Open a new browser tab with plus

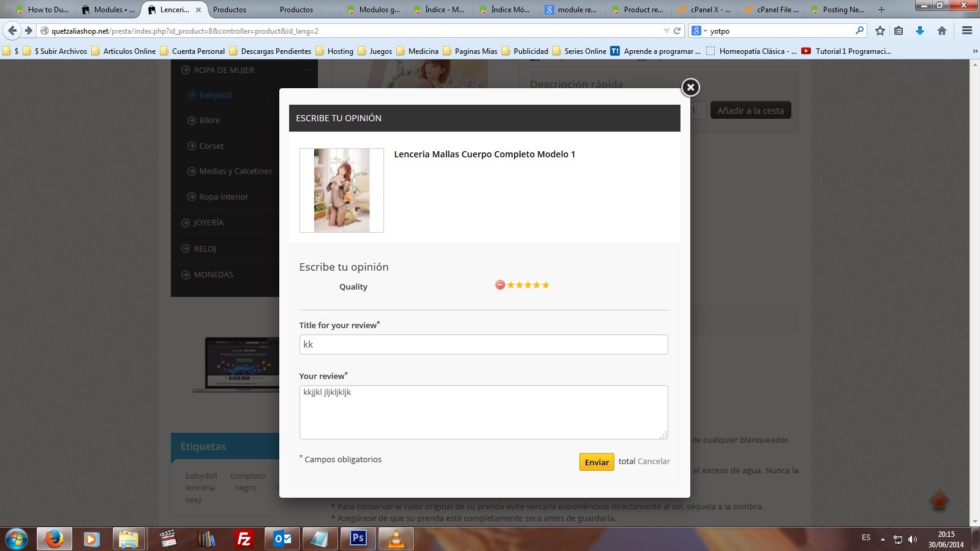[x=881, y=10]
